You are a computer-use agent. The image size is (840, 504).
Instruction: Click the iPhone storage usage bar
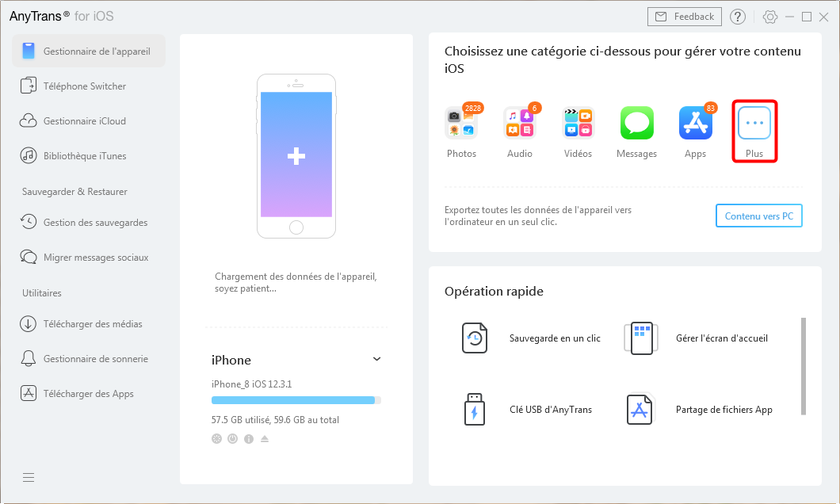pyautogui.click(x=296, y=400)
